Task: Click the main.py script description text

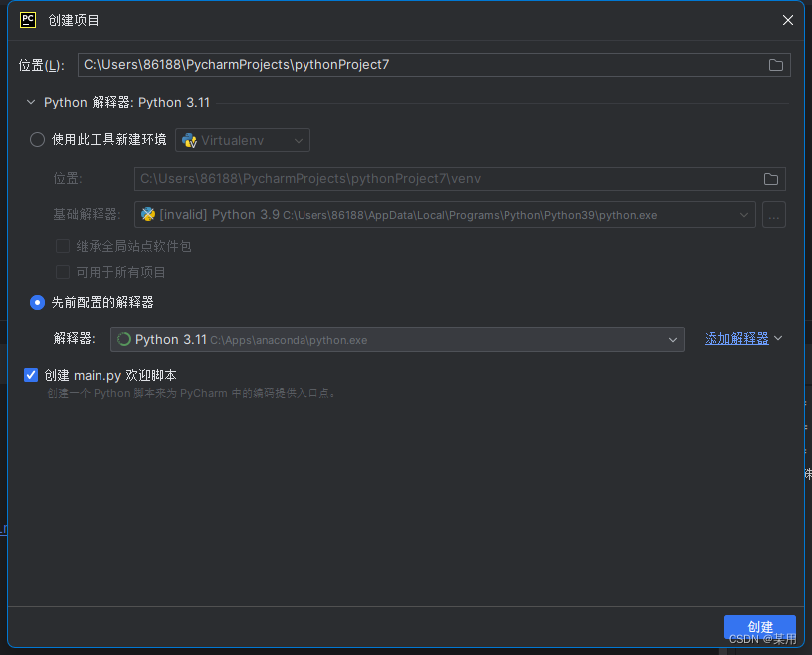Action: (x=193, y=394)
